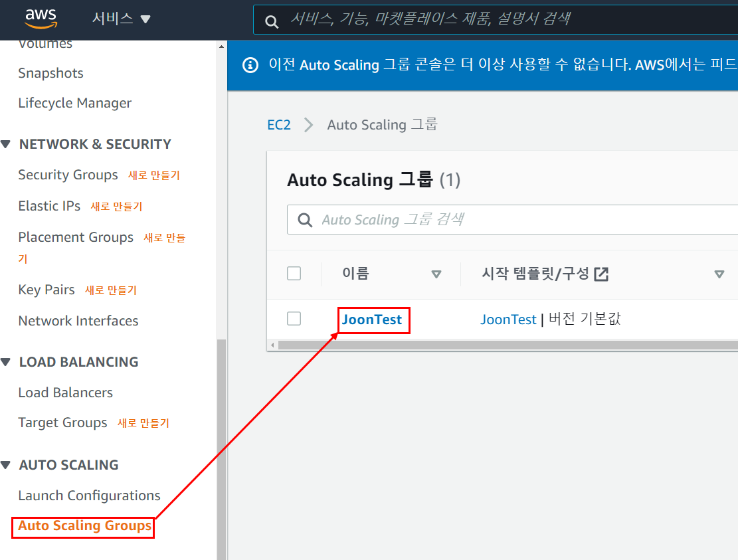Image resolution: width=738 pixels, height=560 pixels.
Task: Open the 서비스 services dropdown menu
Action: coord(122,19)
